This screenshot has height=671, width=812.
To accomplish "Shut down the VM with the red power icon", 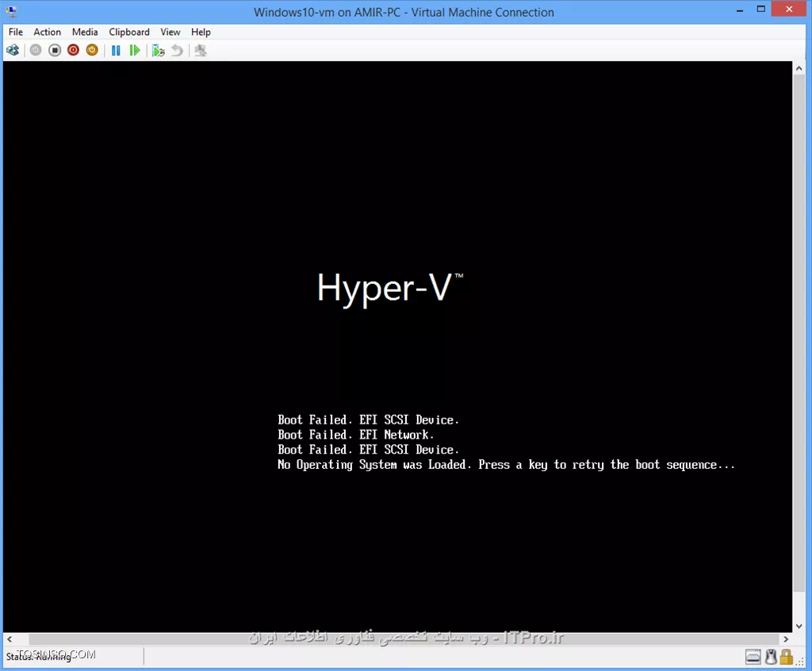I will (x=73, y=50).
